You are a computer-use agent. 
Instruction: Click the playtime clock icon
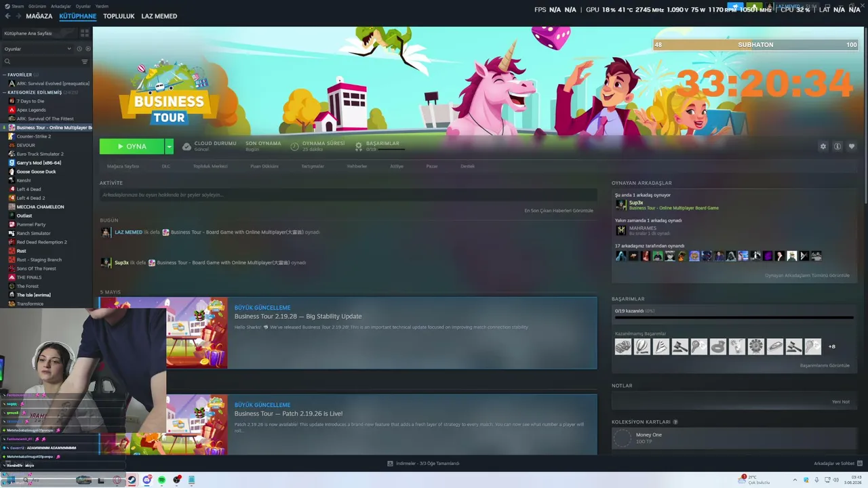pyautogui.click(x=294, y=146)
